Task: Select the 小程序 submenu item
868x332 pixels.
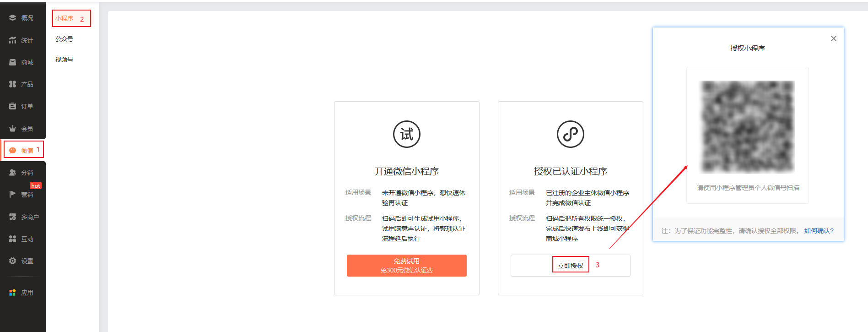Action: point(65,18)
